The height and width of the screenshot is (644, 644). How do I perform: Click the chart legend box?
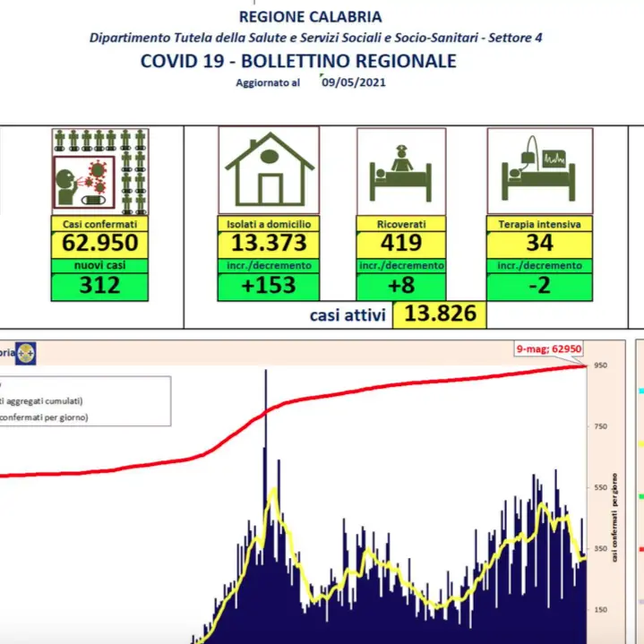[x=85, y=400]
